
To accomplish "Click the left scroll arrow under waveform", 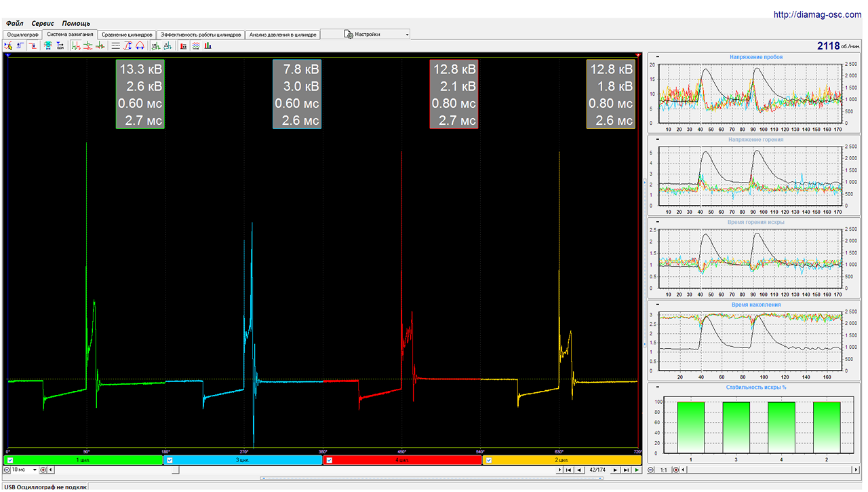I will click(x=50, y=470).
